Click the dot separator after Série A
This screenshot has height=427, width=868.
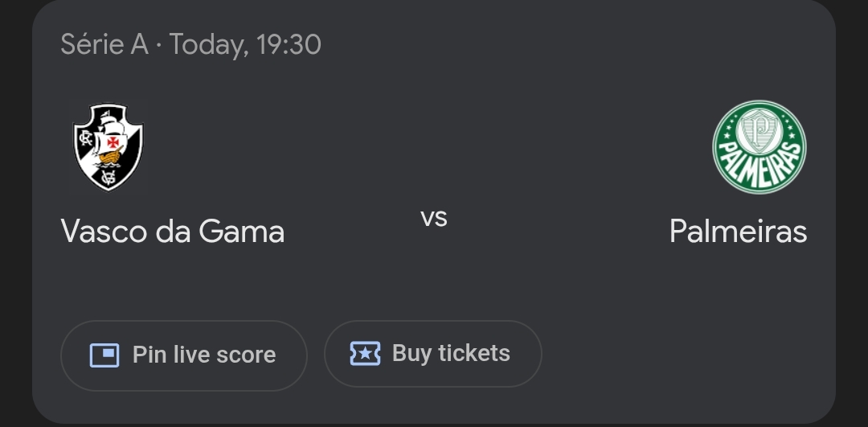coord(158,45)
